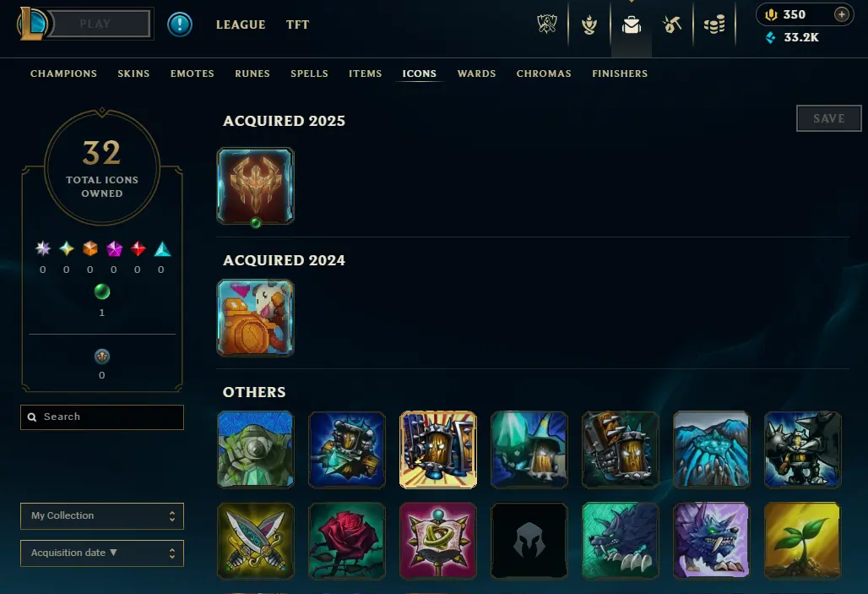Open the Collection backpack icon
This screenshot has width=868, height=594.
click(631, 25)
